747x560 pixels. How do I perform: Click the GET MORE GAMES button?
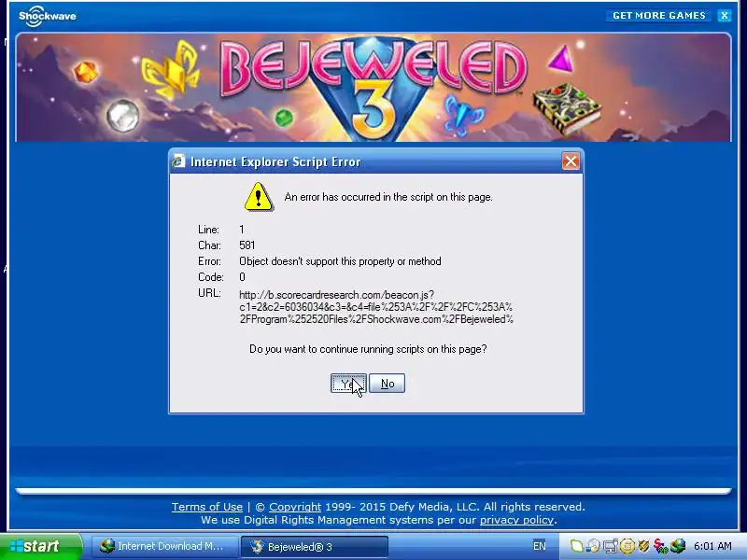659,16
